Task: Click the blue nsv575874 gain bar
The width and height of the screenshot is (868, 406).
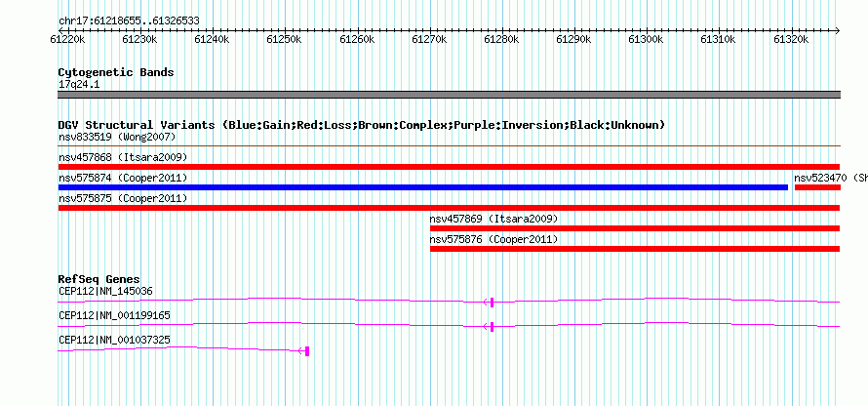Action: [x=423, y=187]
